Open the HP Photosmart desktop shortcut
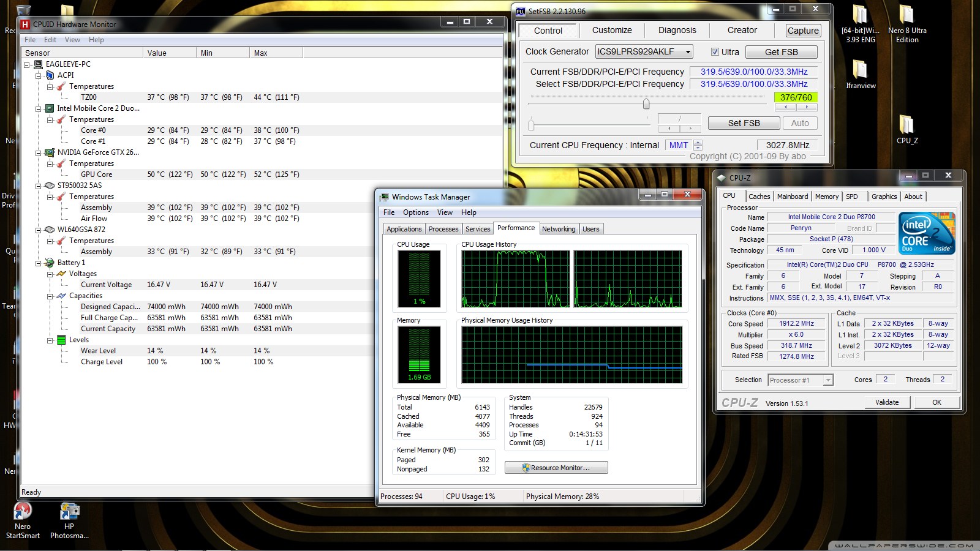This screenshot has width=980, height=551. point(69,521)
